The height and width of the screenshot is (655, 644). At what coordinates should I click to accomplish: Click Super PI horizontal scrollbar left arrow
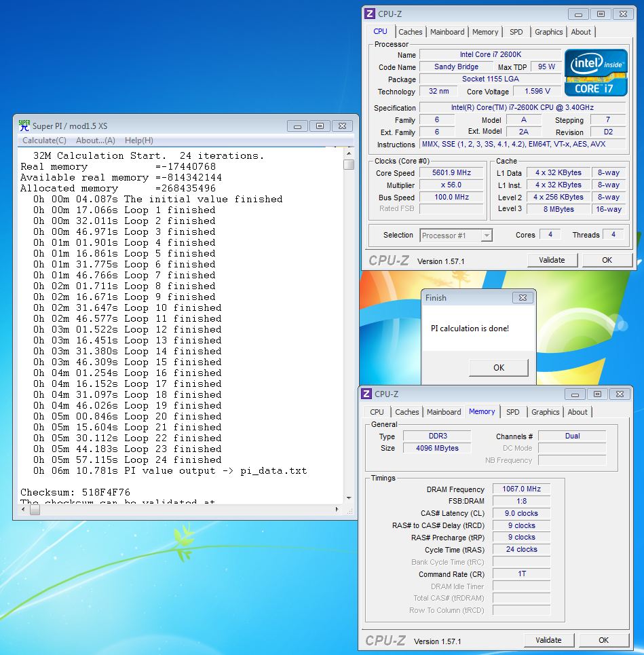[23, 510]
